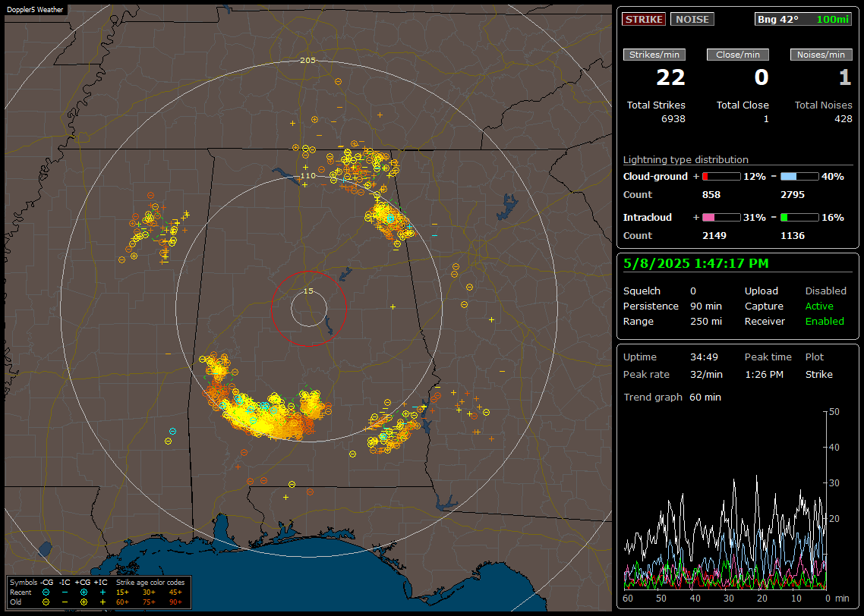
Task: Click the Receiver Enabled status
Action: point(825,322)
